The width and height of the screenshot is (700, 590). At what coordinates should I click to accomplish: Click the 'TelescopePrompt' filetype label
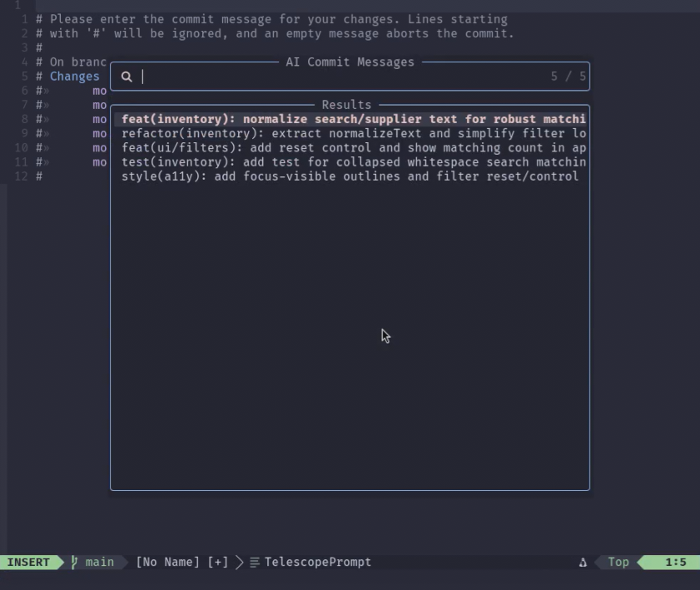(x=318, y=562)
